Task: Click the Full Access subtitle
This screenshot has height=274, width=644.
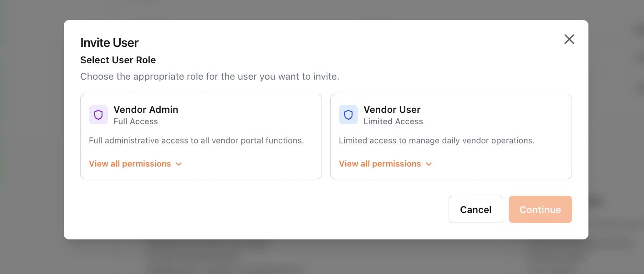Action: point(136,122)
